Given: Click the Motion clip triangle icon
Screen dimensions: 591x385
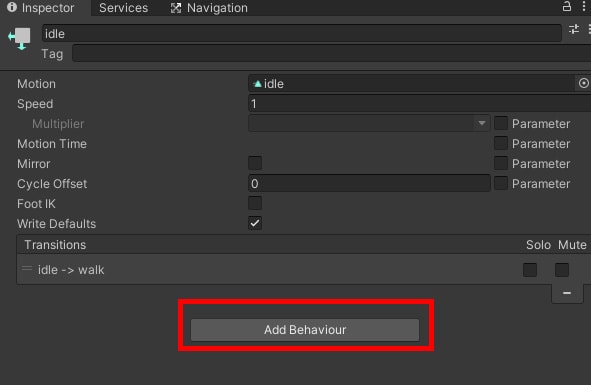Looking at the screenshot, I should (x=258, y=84).
